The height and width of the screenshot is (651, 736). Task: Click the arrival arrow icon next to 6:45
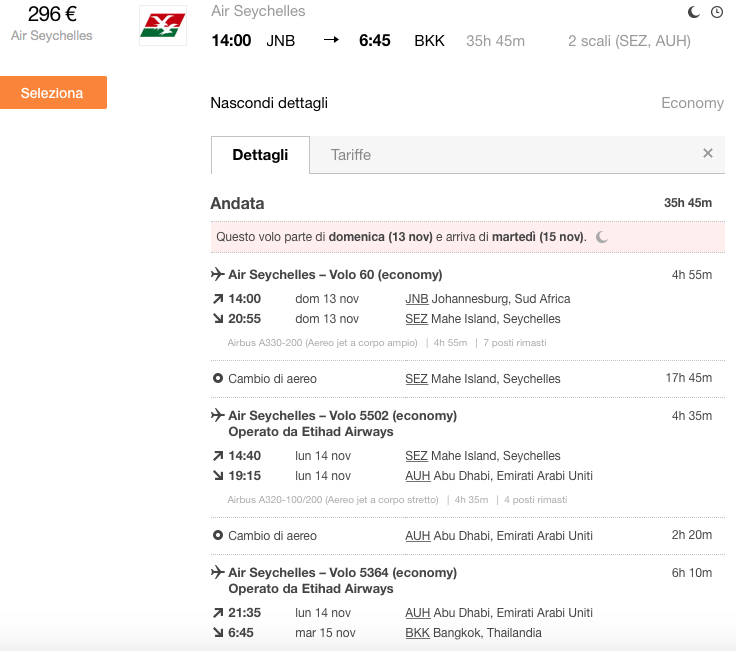(218, 633)
